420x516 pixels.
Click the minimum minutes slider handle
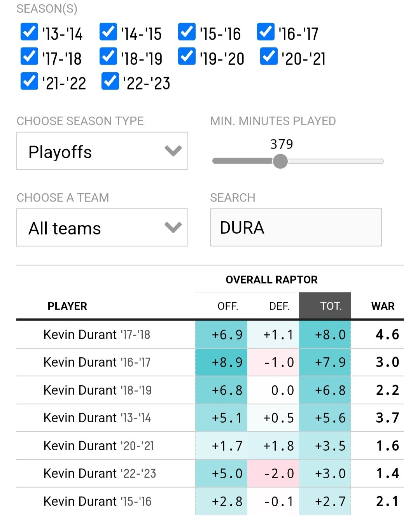click(280, 161)
